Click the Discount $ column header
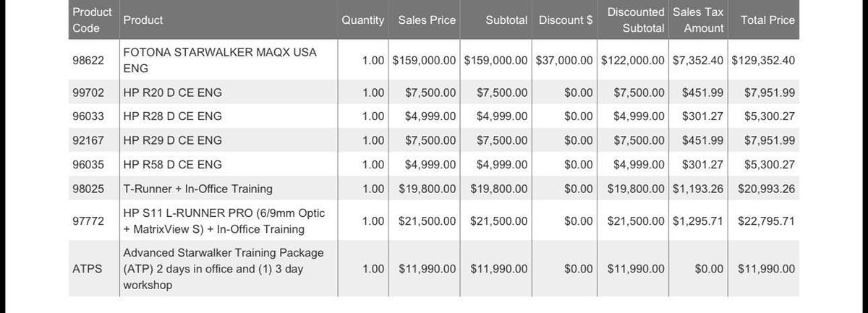 [x=565, y=20]
